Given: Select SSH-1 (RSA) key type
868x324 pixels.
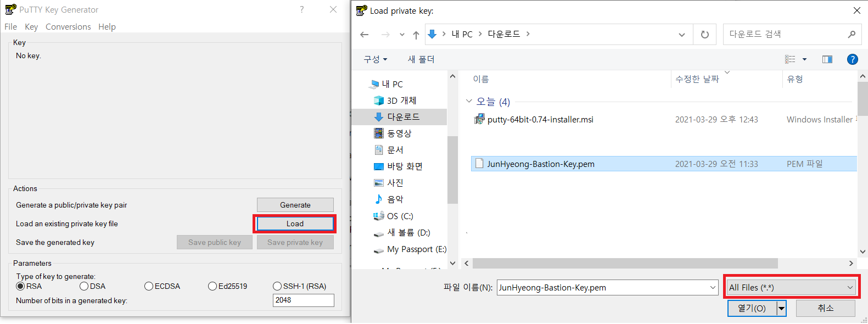Looking at the screenshot, I should click(277, 286).
